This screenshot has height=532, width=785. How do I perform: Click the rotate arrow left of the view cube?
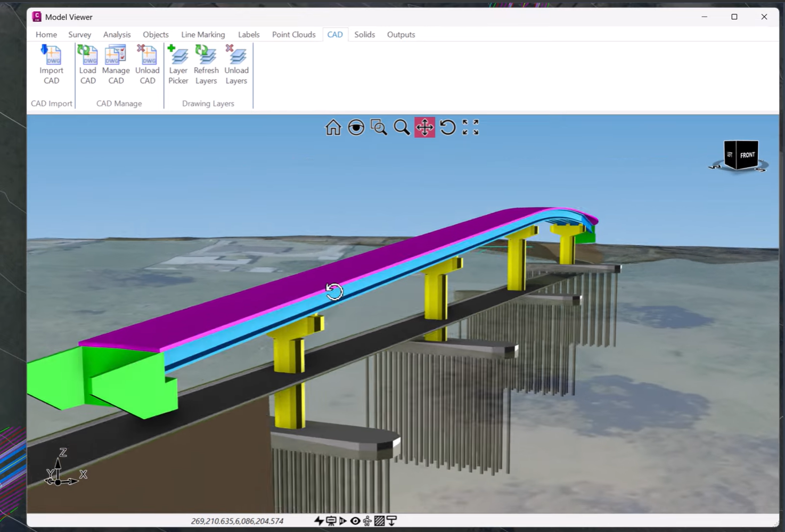714,167
